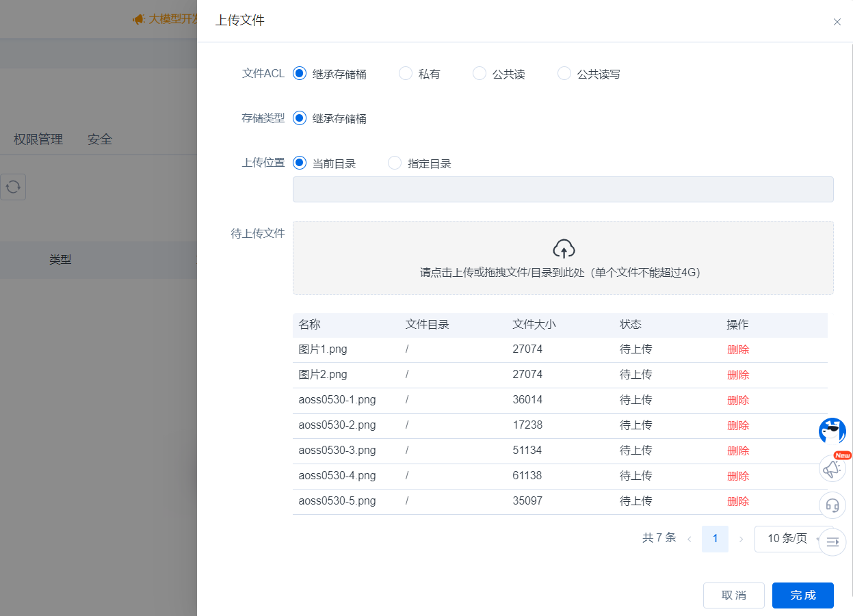Screen dimensions: 853x616
Task: Open the blue AI assistant mascot icon
Action: tap(832, 431)
